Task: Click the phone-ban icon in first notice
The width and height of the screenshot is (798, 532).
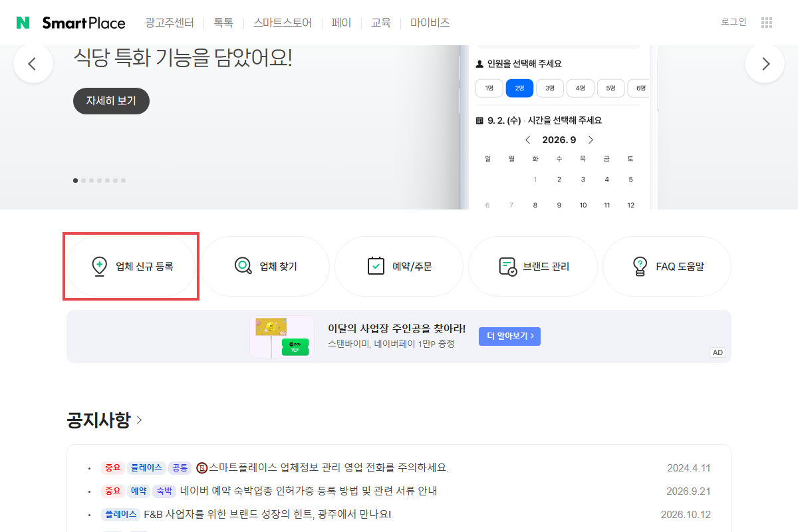Action: pyautogui.click(x=202, y=468)
